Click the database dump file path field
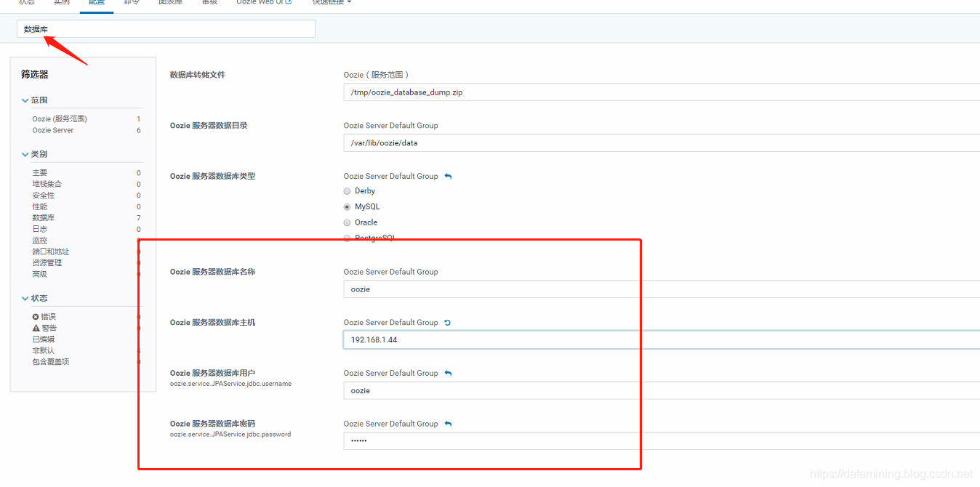This screenshot has width=980, height=487. 662,92
